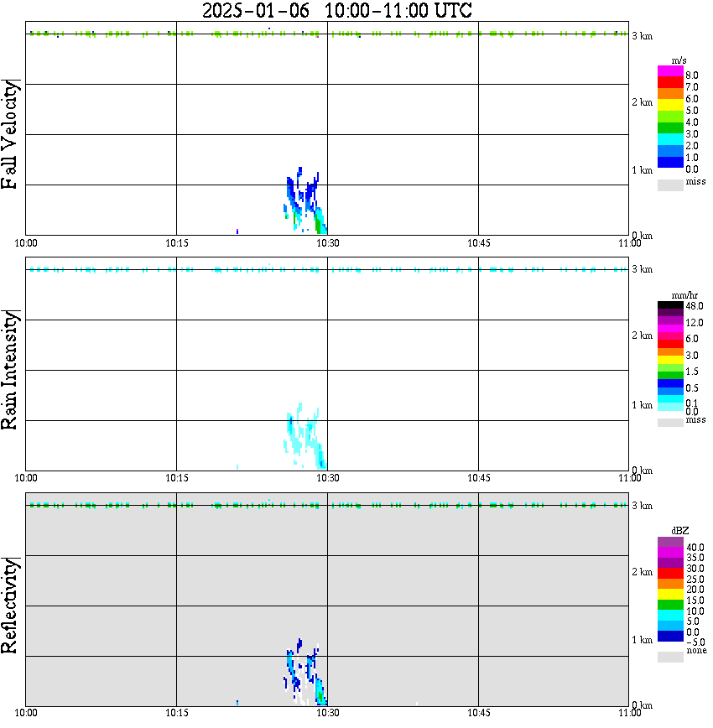Click the magenta swatch in the m/s legend
This screenshot has width=713, height=728.
click(670, 71)
